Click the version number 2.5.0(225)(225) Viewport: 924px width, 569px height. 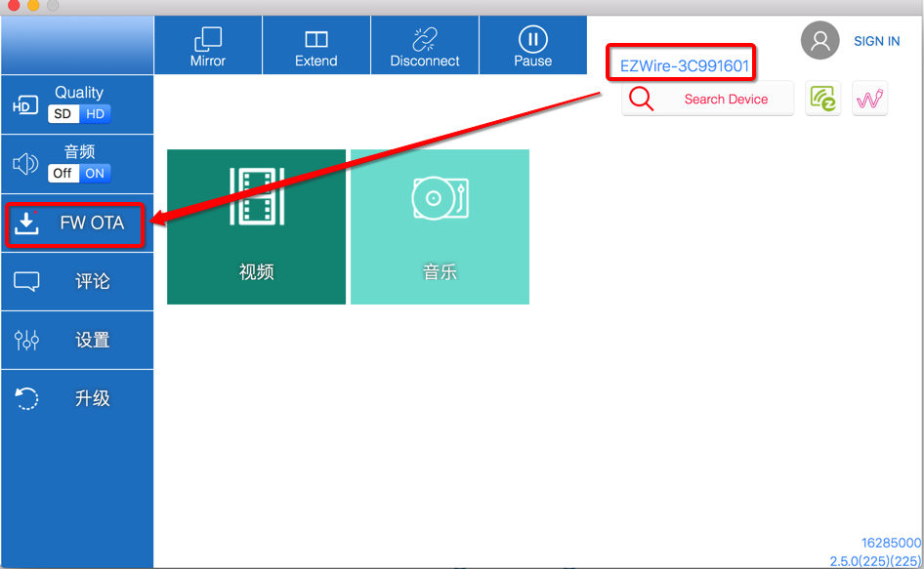[x=875, y=561]
